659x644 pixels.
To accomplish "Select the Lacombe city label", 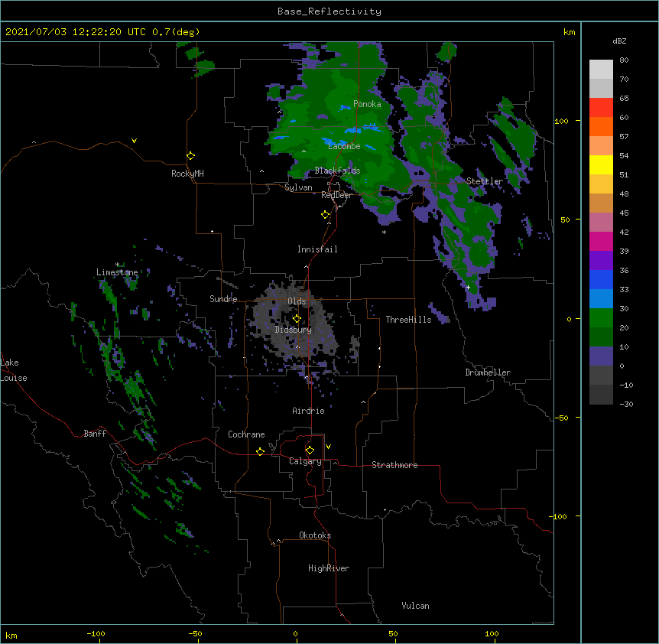I will [x=344, y=146].
